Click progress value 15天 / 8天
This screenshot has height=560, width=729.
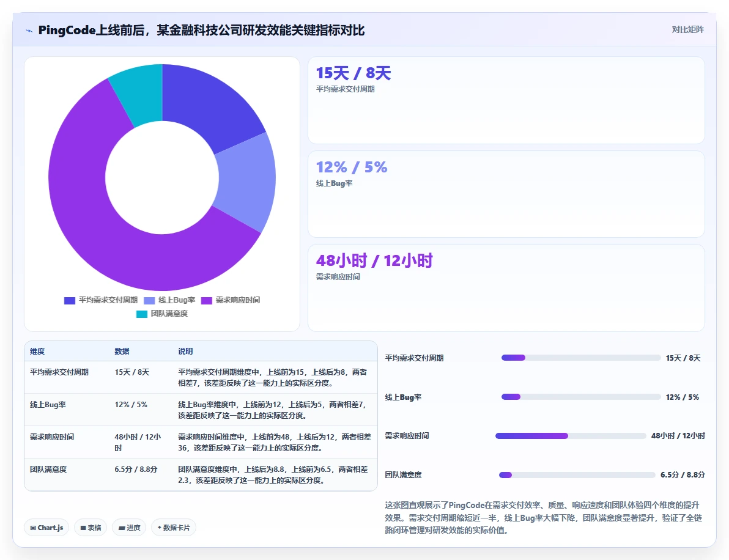(683, 358)
